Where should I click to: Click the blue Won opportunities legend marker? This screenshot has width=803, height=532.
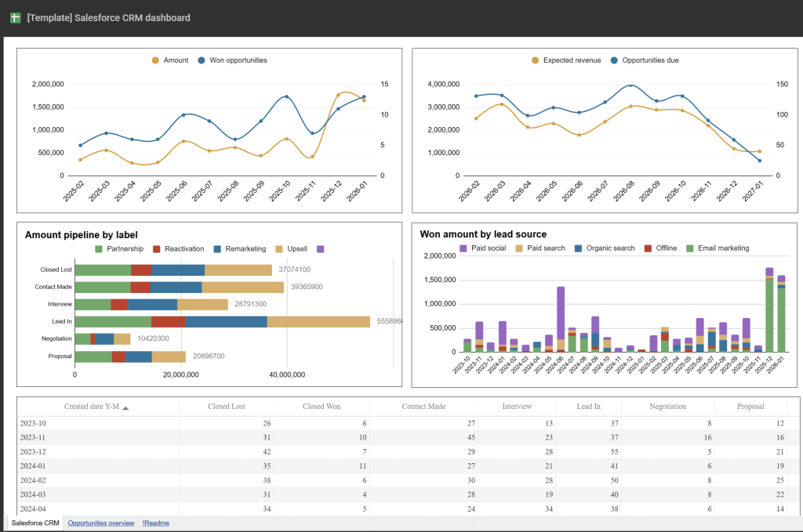point(202,60)
